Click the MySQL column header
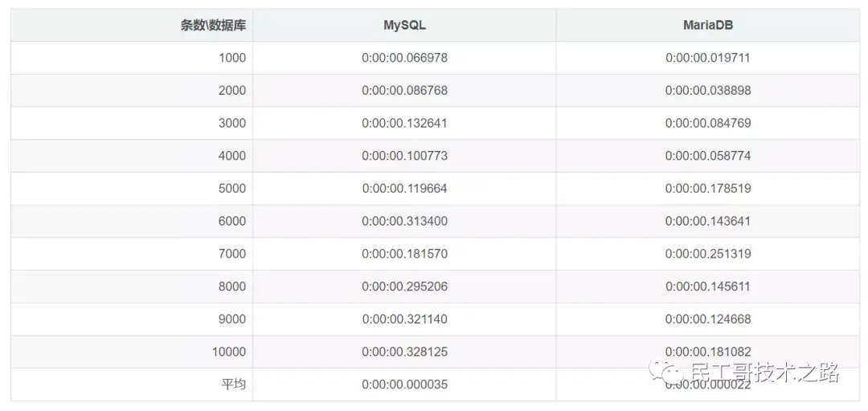The height and width of the screenshot is (411, 868). [x=404, y=25]
